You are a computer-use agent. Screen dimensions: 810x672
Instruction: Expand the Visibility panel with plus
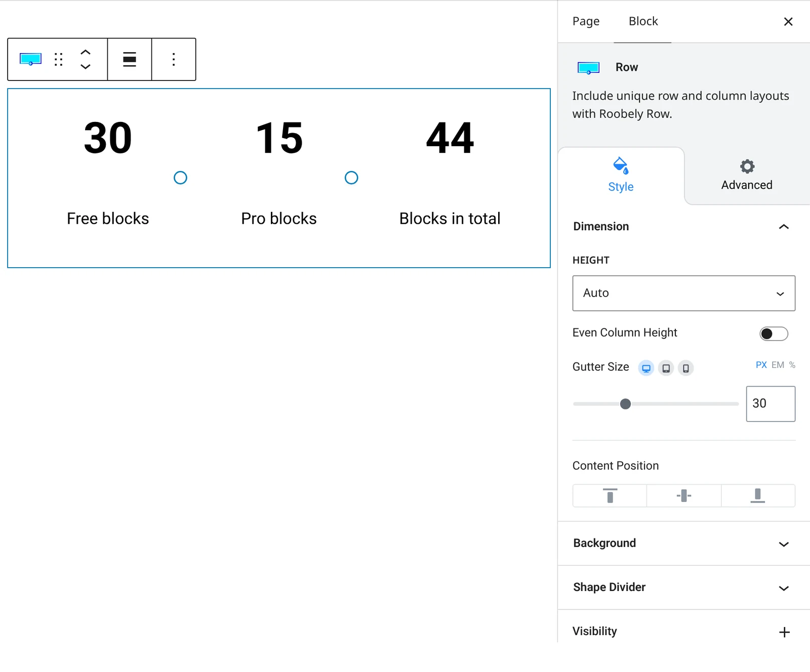click(x=784, y=632)
